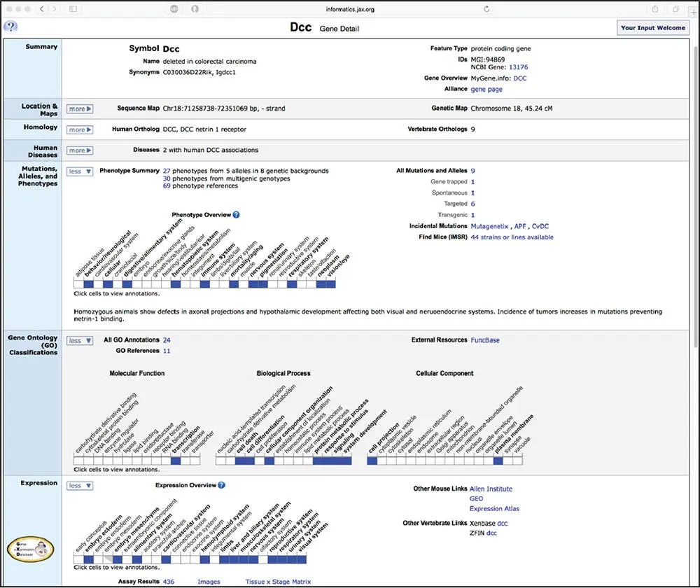Click embryo ectoderm expression blue cell
This screenshot has height=588, width=700.
click(x=88, y=559)
